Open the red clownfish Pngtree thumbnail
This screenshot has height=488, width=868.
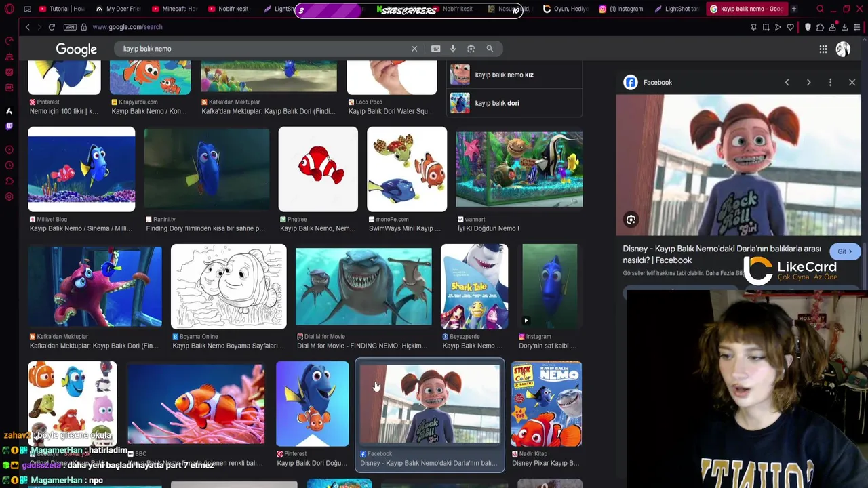click(x=318, y=169)
